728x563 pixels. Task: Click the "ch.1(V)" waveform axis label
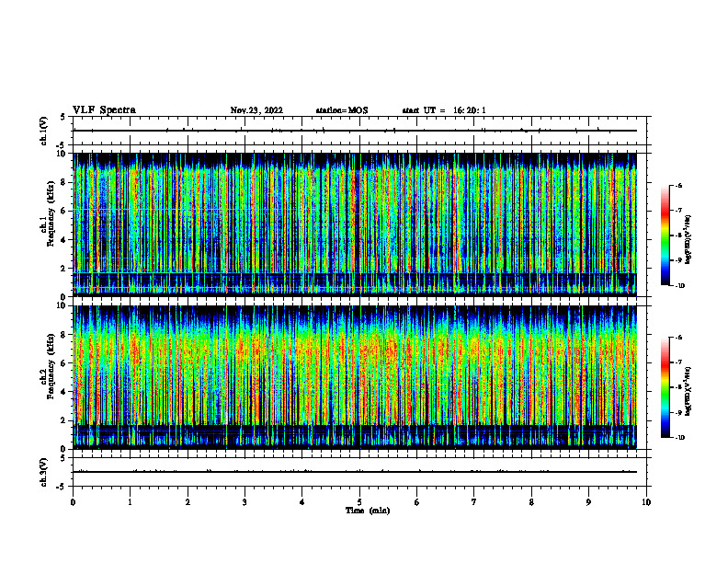pyautogui.click(x=44, y=131)
